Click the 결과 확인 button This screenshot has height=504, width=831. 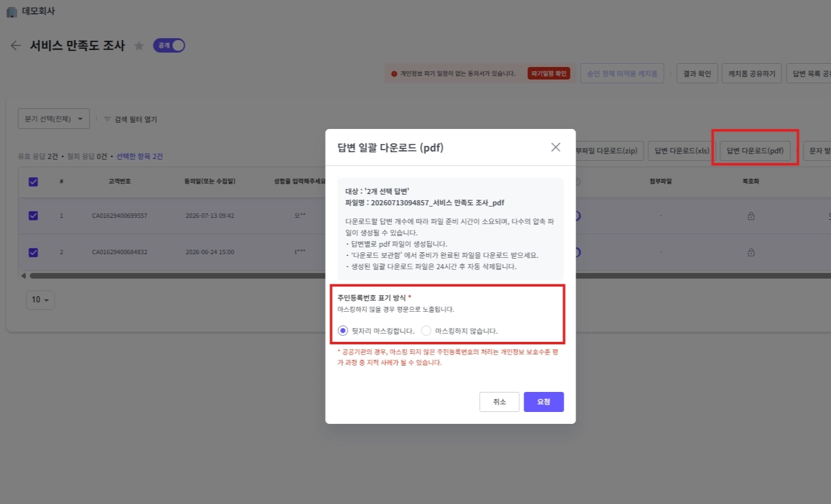click(697, 73)
